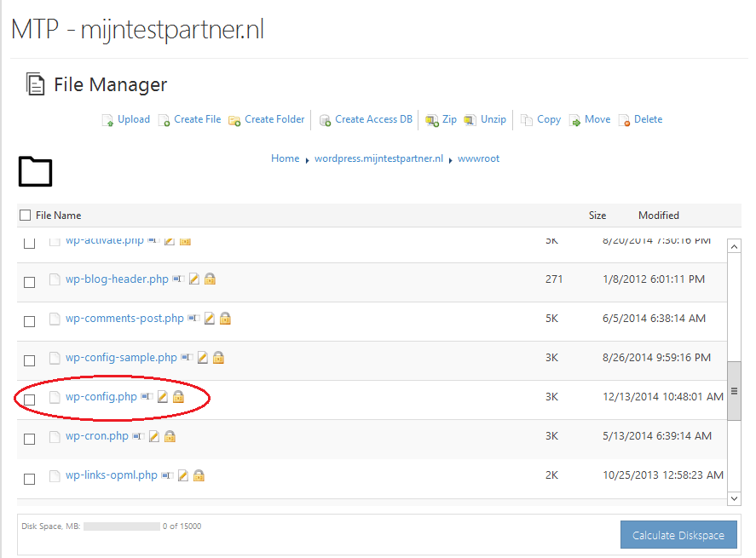Rename wp-links-opml.php via rename icon
756x558 pixels.
point(167,475)
